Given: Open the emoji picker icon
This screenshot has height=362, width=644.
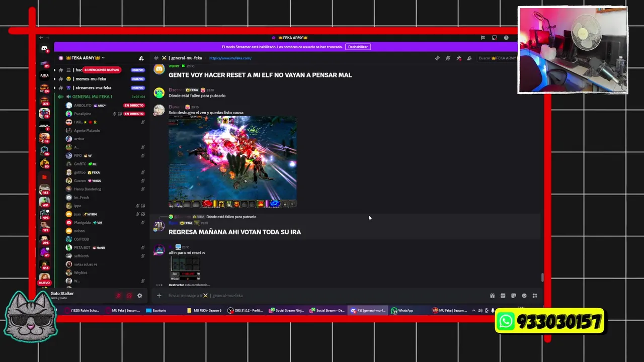Looking at the screenshot, I should point(524,296).
